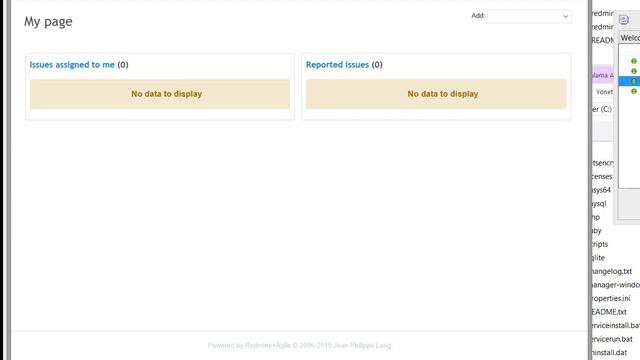Click the Powered by Redmine footer text
The height and width of the screenshot is (360, 640).
(299, 345)
